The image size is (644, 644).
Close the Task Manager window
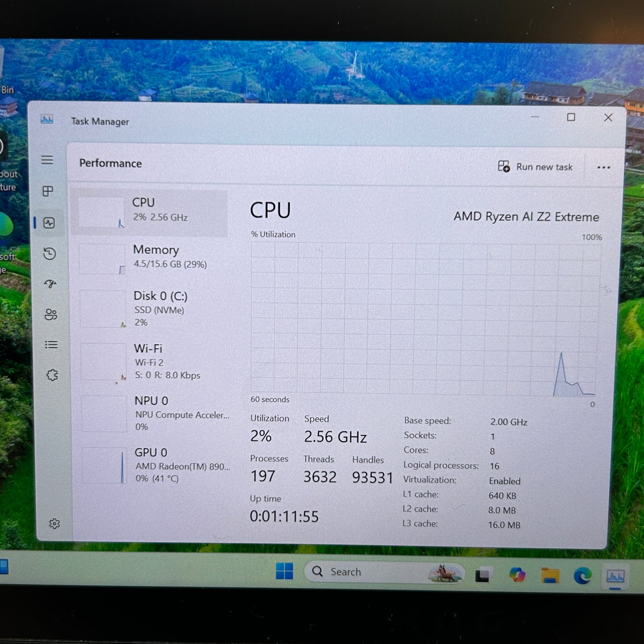tap(608, 118)
